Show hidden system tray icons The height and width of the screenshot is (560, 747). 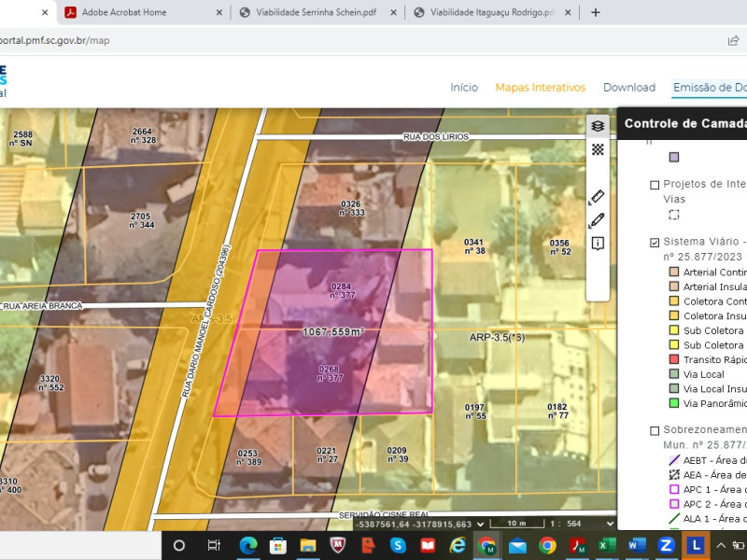[721, 546]
